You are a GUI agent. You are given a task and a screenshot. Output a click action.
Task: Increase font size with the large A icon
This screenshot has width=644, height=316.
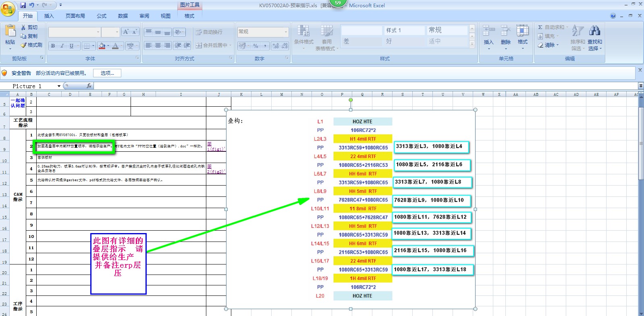tap(126, 32)
